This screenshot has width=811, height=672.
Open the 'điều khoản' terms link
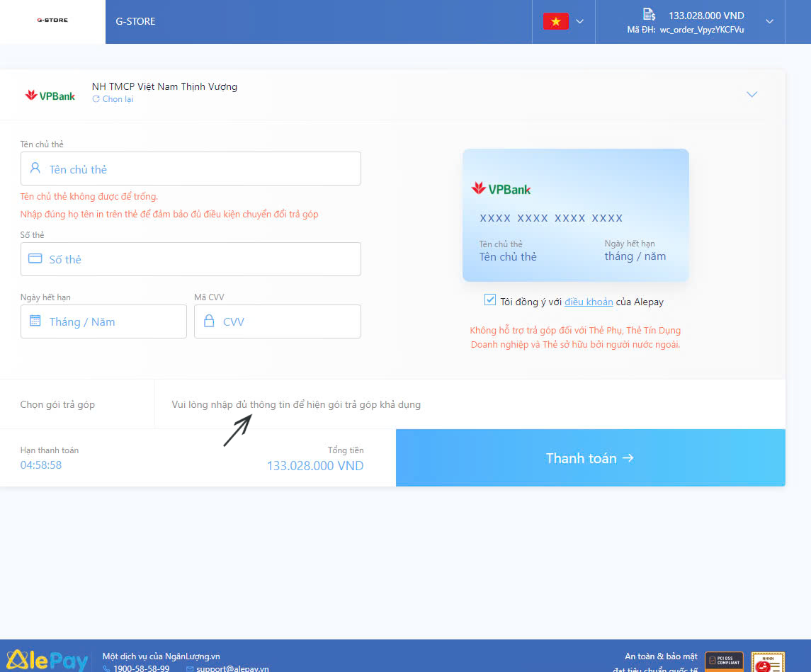(x=589, y=302)
